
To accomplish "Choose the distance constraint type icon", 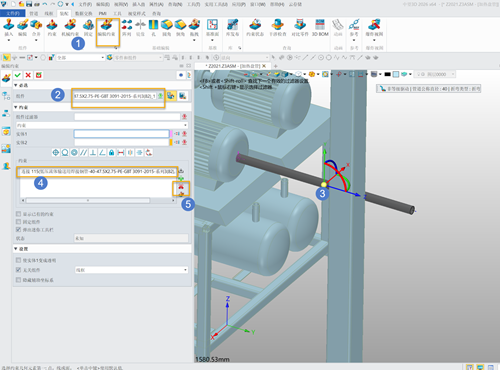I will [x=121, y=153].
